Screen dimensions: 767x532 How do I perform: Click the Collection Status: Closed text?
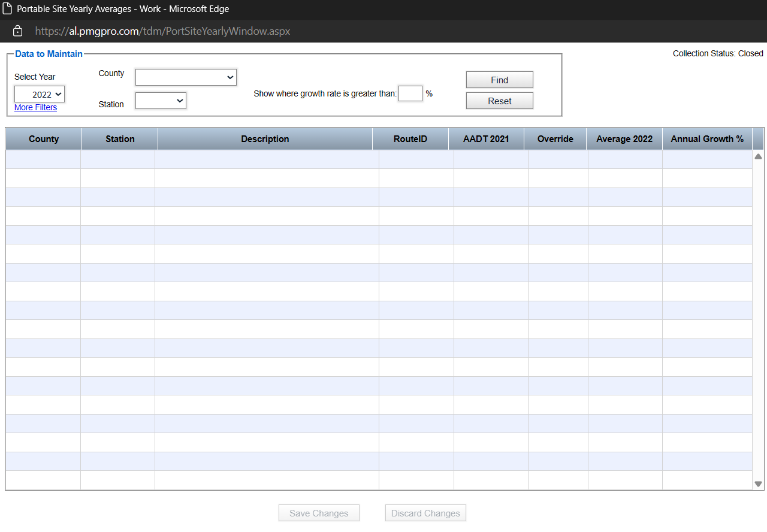(718, 53)
